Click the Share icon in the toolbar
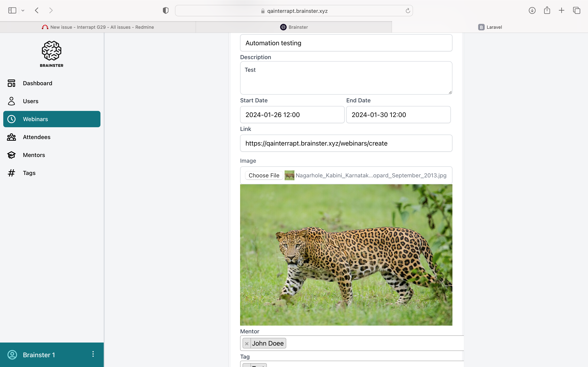Image resolution: width=588 pixels, height=367 pixels. pos(547,10)
